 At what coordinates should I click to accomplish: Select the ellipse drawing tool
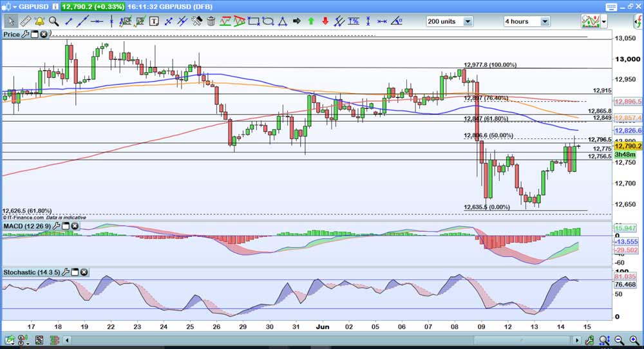[x=268, y=21]
